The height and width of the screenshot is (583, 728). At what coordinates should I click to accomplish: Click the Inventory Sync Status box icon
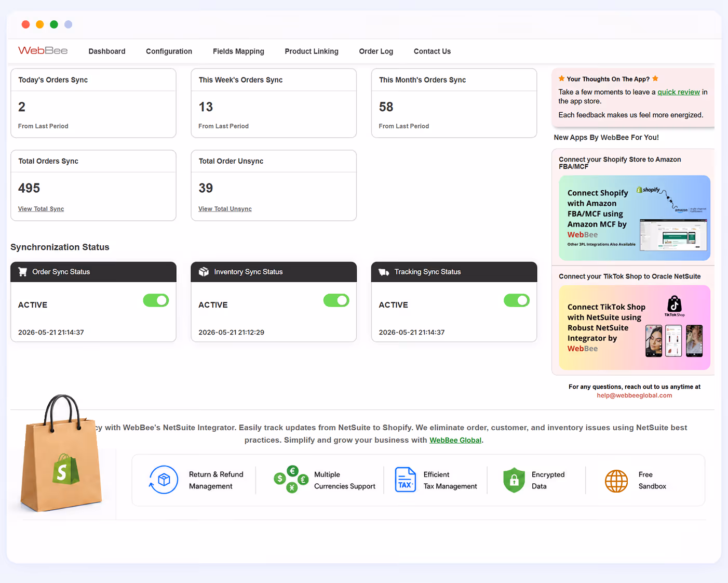tap(204, 272)
